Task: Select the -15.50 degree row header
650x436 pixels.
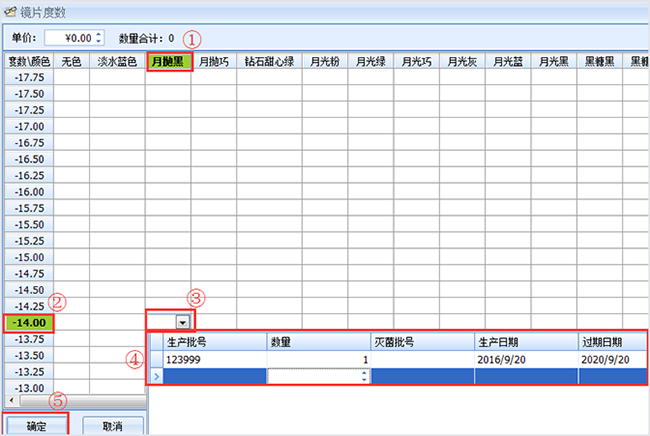Action: [29, 225]
